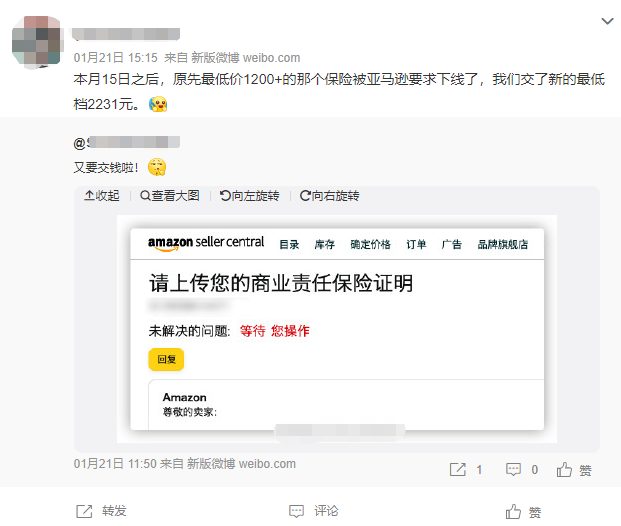
Task: Click the comment icon on quoted post
Action: point(513,470)
